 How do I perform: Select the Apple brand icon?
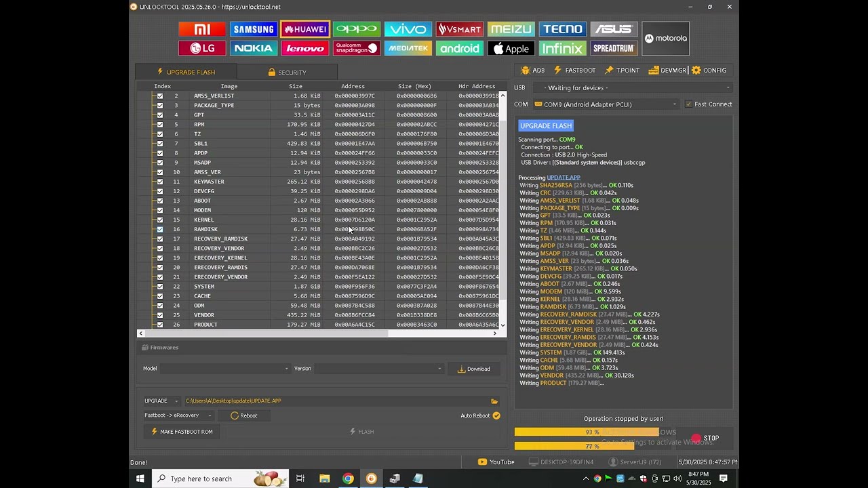click(511, 48)
